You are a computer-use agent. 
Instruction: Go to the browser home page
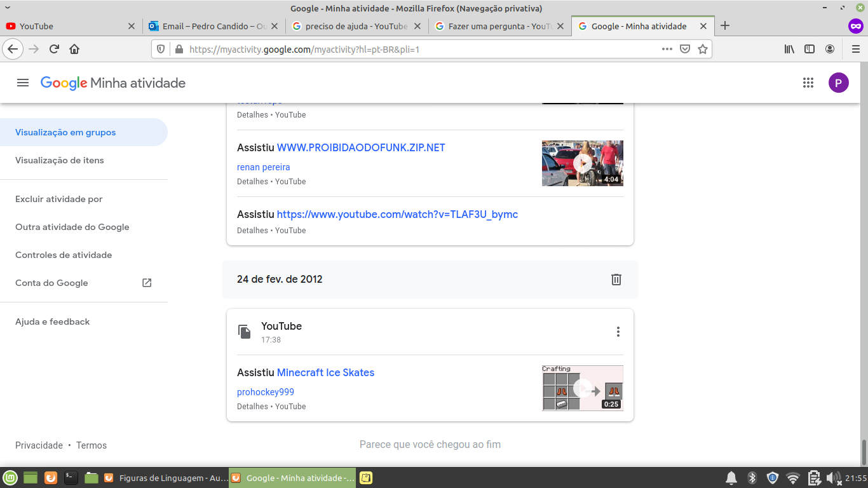[74, 49]
